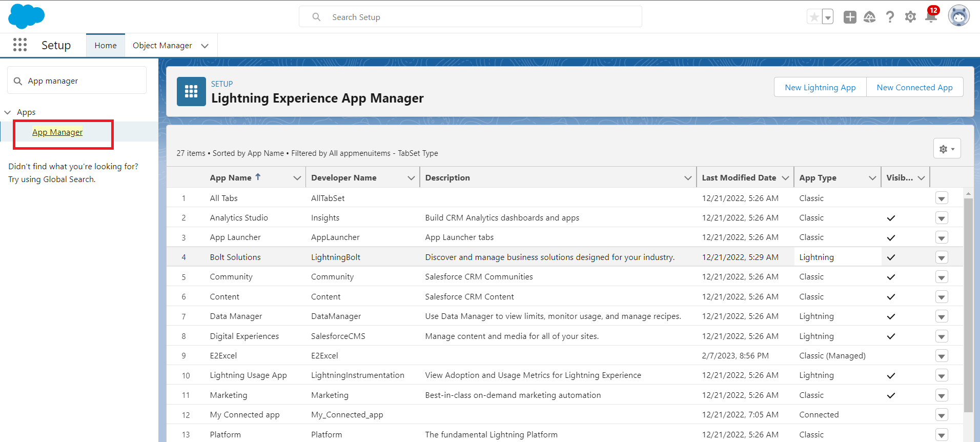Click the visible checkmark for Lightning Usage App
This screenshot has height=442, width=980.
click(891, 375)
